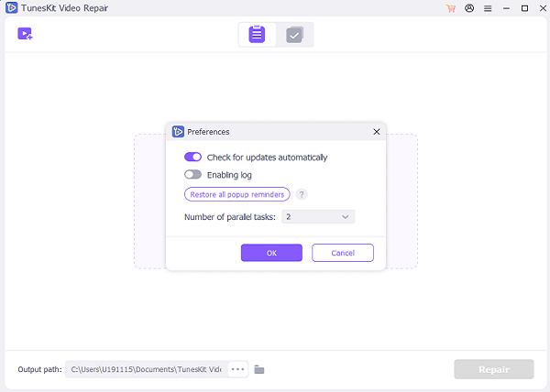Open the repair list tab

tap(257, 34)
